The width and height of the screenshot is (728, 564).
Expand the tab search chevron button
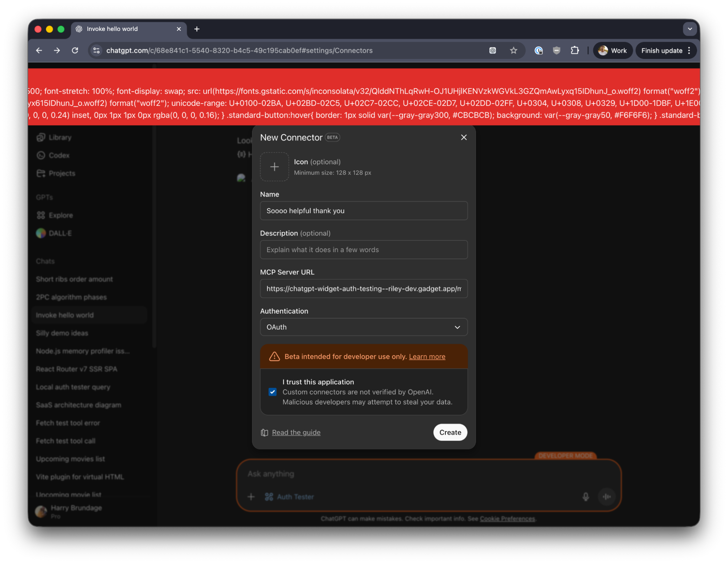click(689, 29)
